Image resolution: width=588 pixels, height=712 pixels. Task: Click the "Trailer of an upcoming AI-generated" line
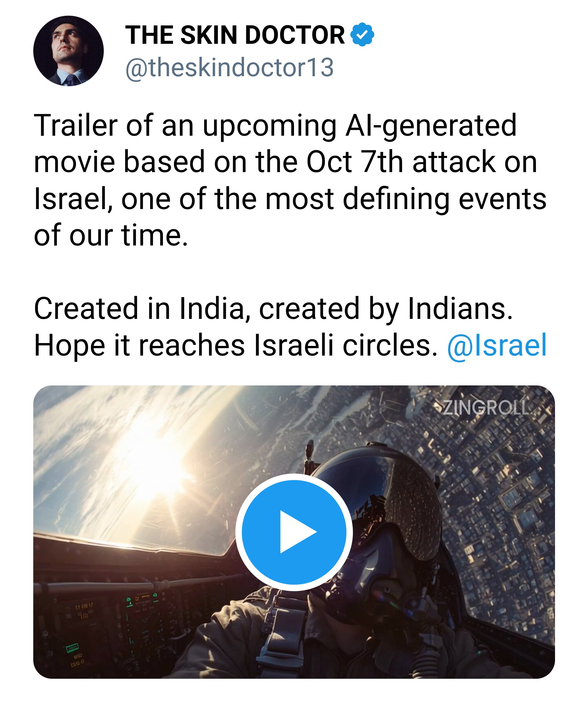275,125
